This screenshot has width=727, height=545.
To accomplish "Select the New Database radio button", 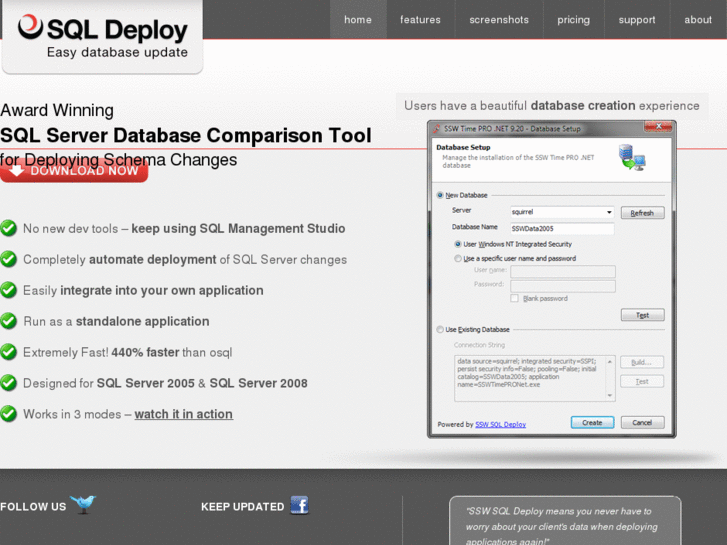I will tap(440, 195).
